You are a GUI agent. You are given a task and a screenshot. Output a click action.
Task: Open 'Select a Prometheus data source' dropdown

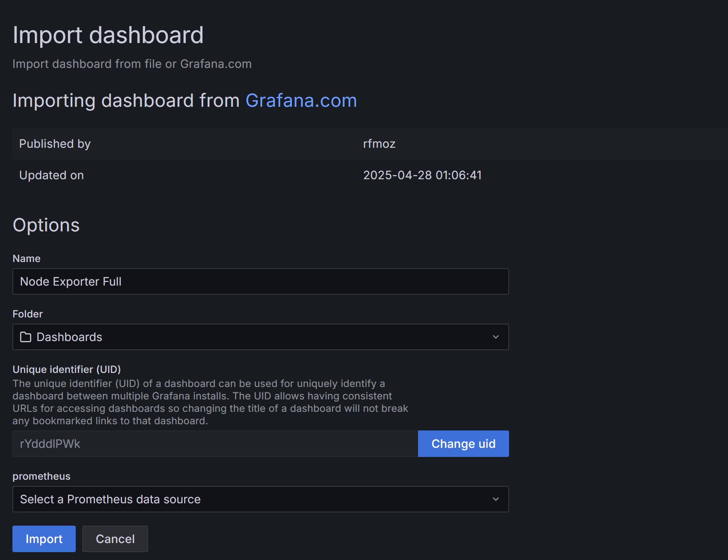click(x=261, y=499)
